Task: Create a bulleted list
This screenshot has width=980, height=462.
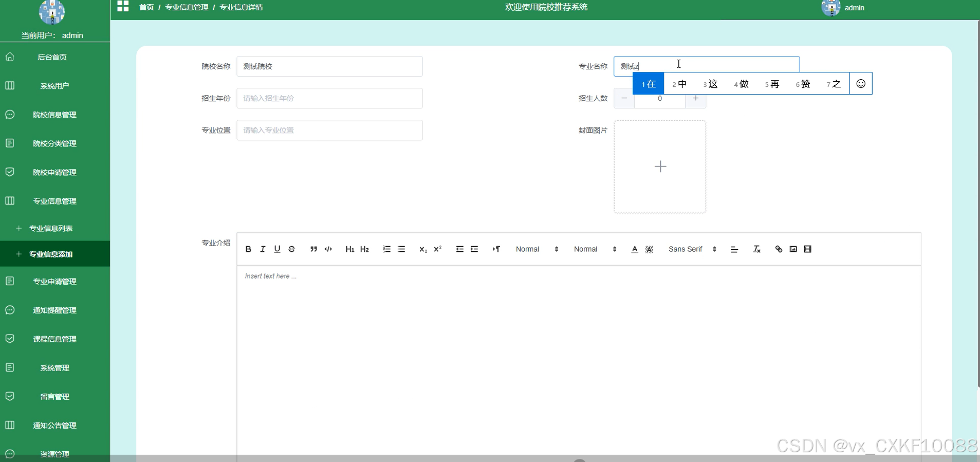Action: pyautogui.click(x=401, y=249)
